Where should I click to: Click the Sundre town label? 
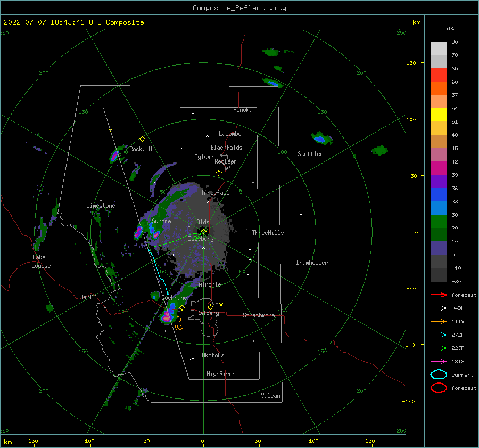[x=161, y=221]
